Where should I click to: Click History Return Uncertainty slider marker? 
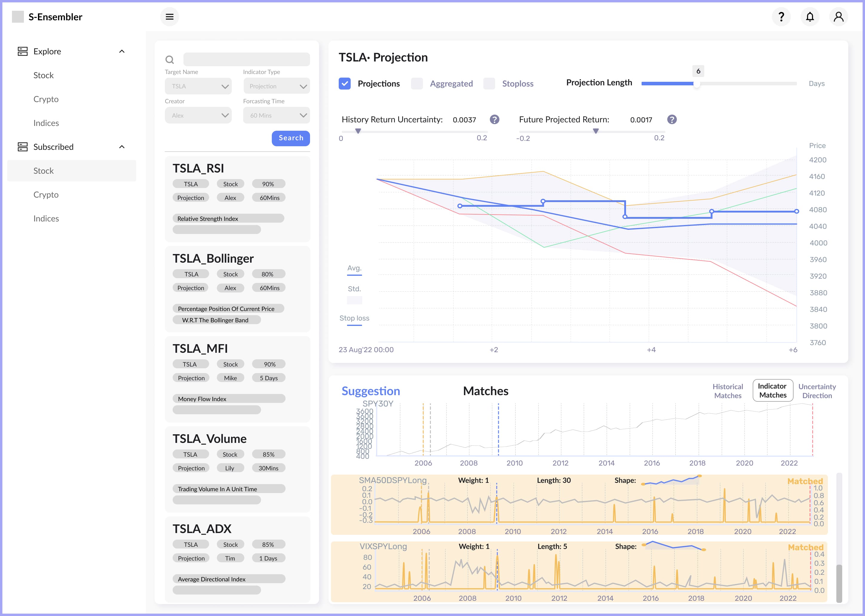coord(358,131)
